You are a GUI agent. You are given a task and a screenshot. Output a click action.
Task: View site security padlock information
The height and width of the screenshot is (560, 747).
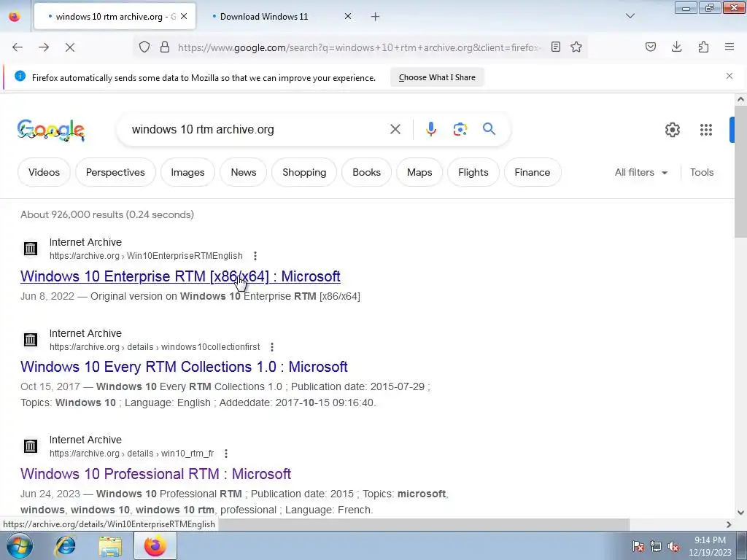[165, 47]
